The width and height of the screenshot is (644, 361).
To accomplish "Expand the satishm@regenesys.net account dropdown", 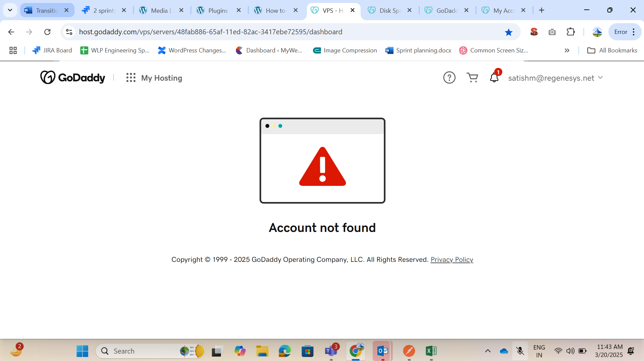I will point(555,78).
